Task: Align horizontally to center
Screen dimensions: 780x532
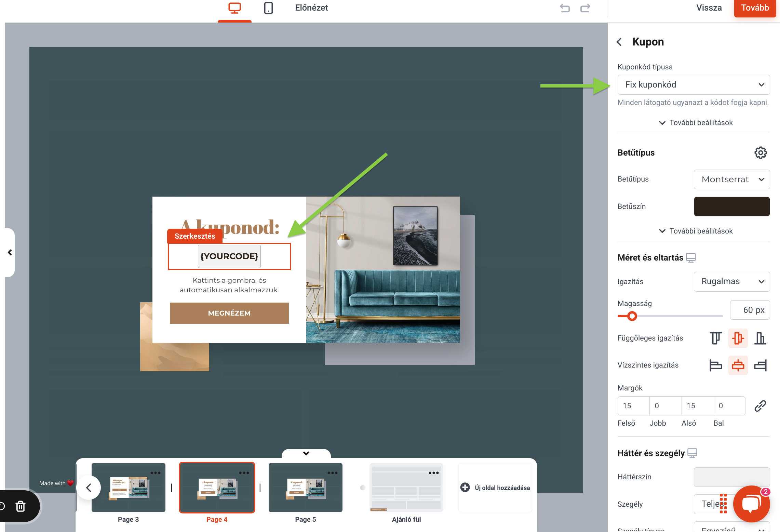Action: 738,365
